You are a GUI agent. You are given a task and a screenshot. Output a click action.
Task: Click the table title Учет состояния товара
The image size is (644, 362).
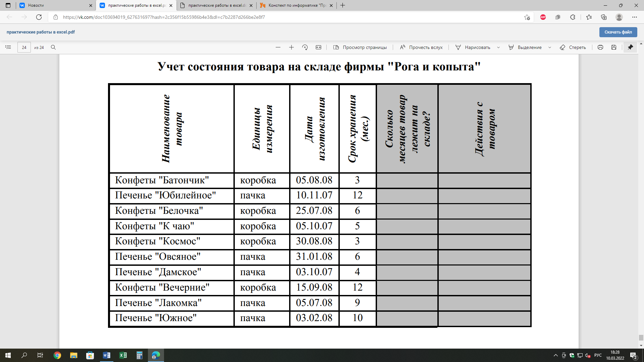tap(319, 66)
